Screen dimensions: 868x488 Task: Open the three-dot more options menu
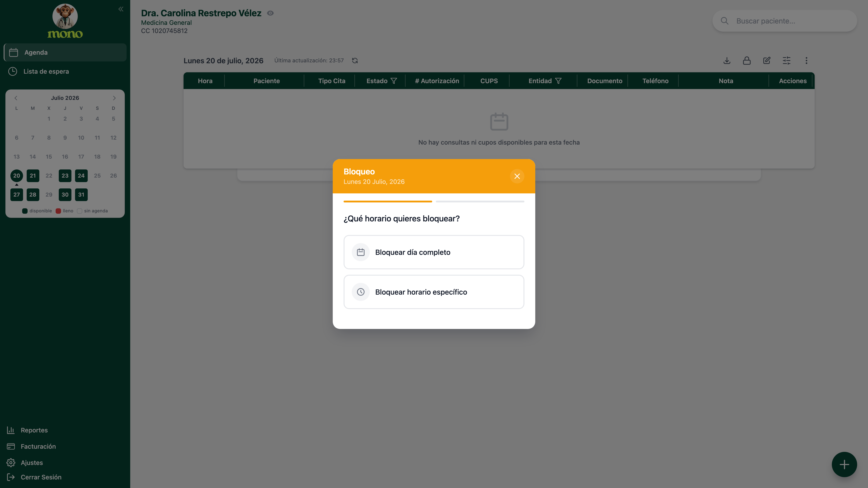tap(806, 61)
